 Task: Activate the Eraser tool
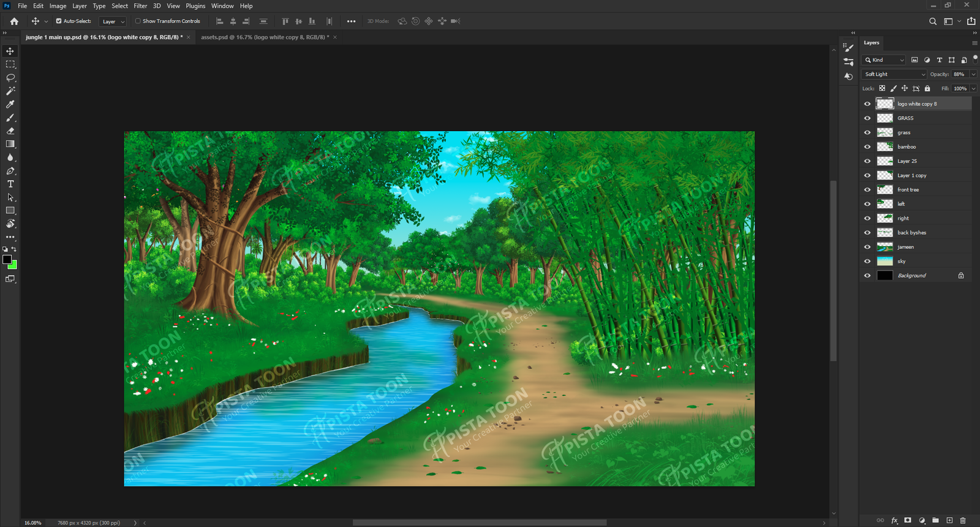[x=10, y=131]
